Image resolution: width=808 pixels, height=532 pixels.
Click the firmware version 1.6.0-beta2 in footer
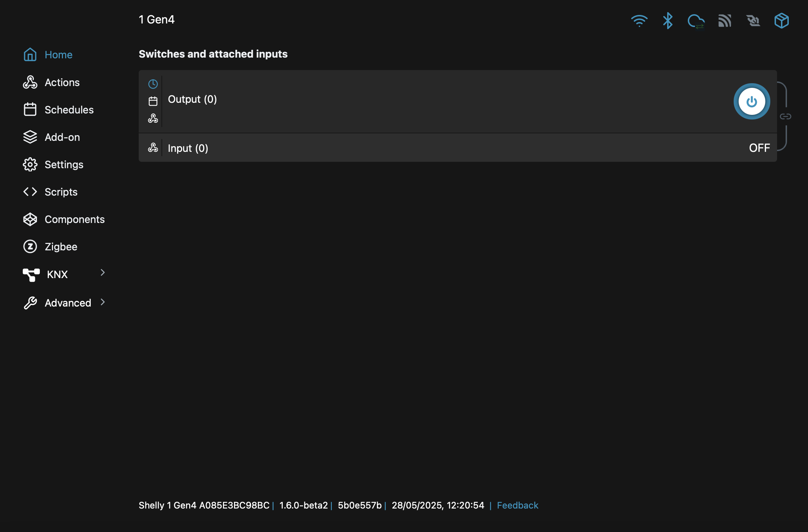point(303,505)
